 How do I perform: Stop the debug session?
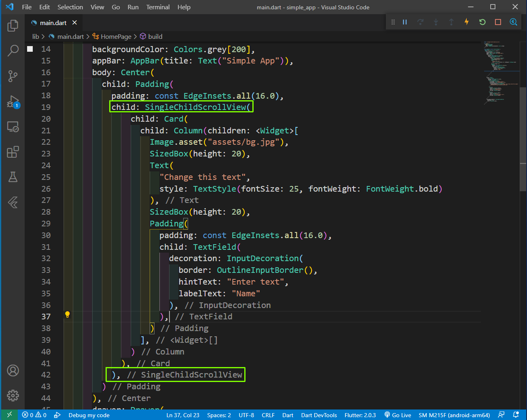498,22
